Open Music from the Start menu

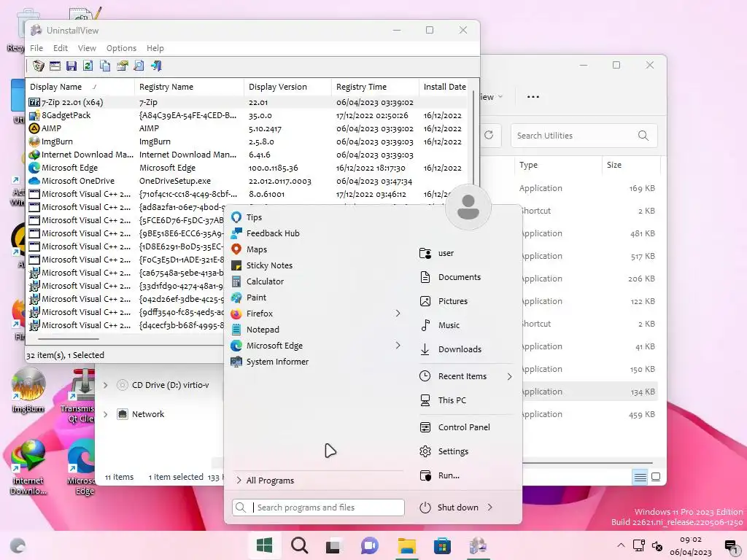(466, 325)
